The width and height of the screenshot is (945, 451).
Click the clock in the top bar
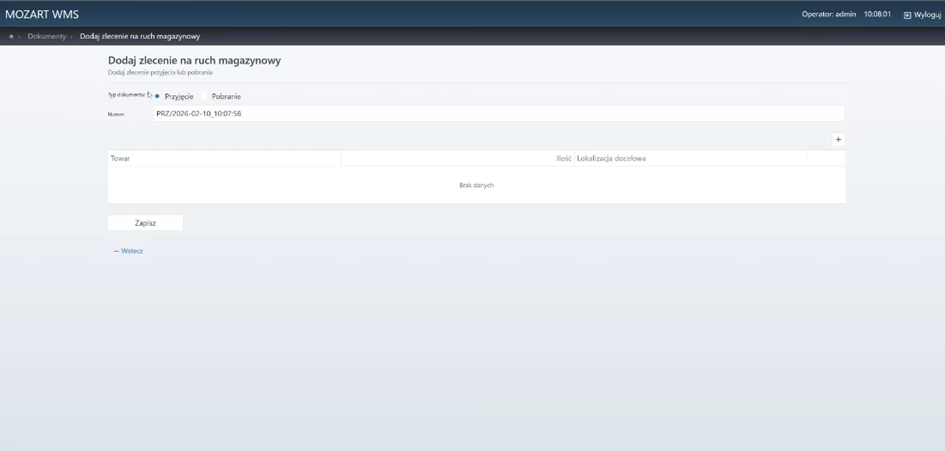pos(877,15)
